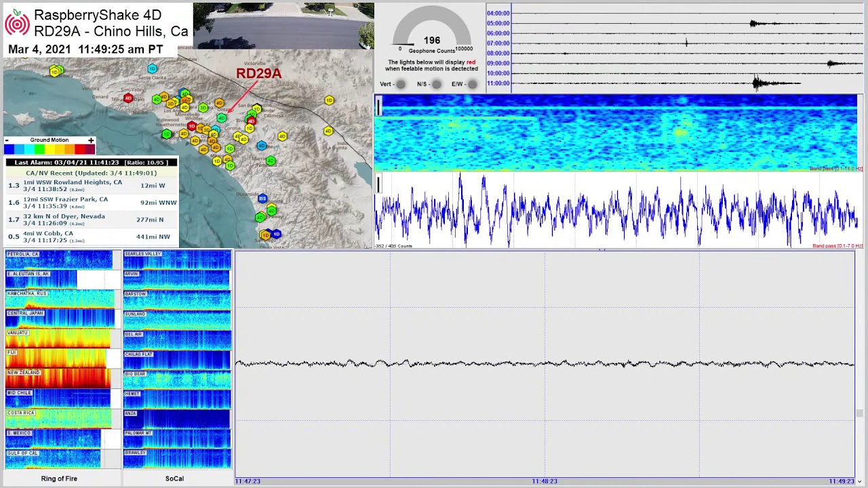Screen dimensions: 868x488
Task: Select the red 1D station near Whittier
Action: [192, 127]
